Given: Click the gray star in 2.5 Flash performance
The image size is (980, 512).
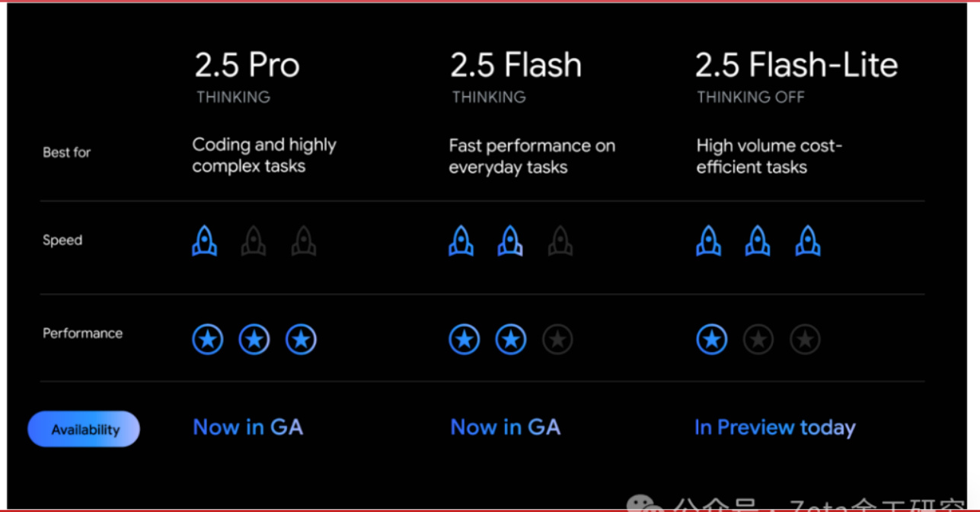Looking at the screenshot, I should [x=557, y=339].
